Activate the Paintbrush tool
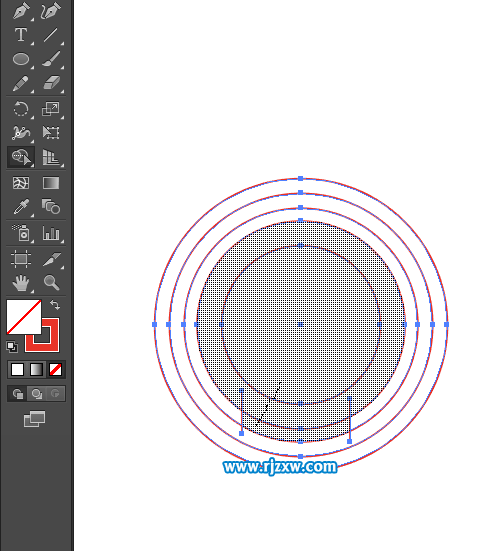The image size is (501, 551). [x=51, y=59]
